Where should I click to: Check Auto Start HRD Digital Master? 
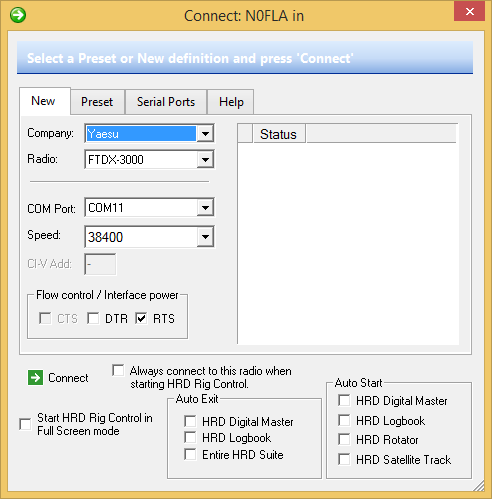pos(344,400)
